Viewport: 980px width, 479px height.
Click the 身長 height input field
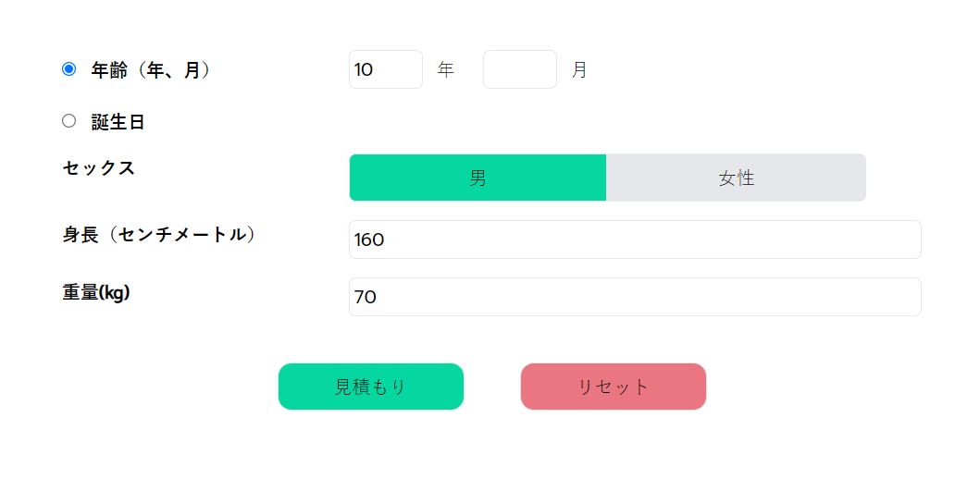(634, 239)
